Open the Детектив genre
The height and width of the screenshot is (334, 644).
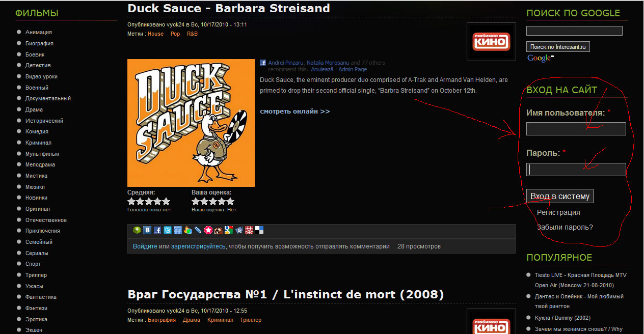coord(38,65)
